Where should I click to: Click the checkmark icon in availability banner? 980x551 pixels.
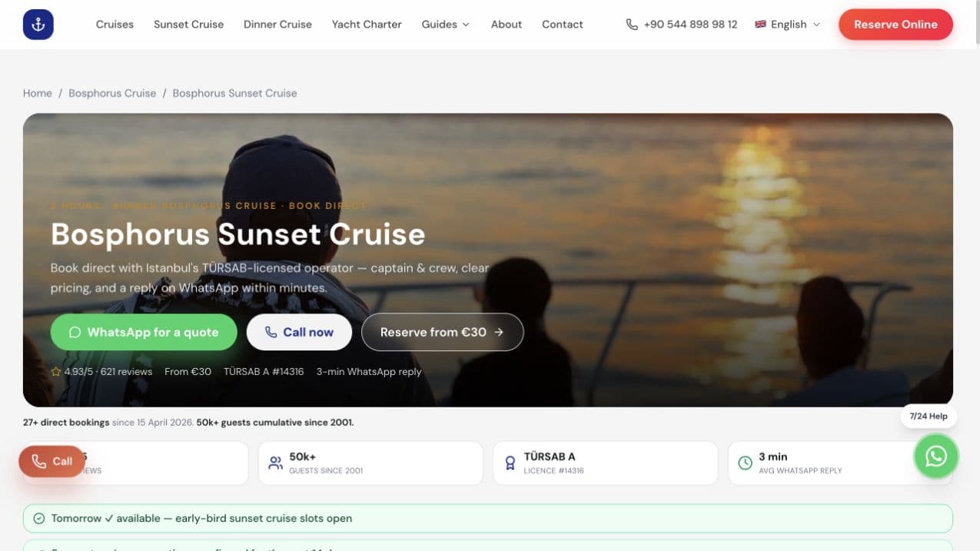[x=39, y=519]
